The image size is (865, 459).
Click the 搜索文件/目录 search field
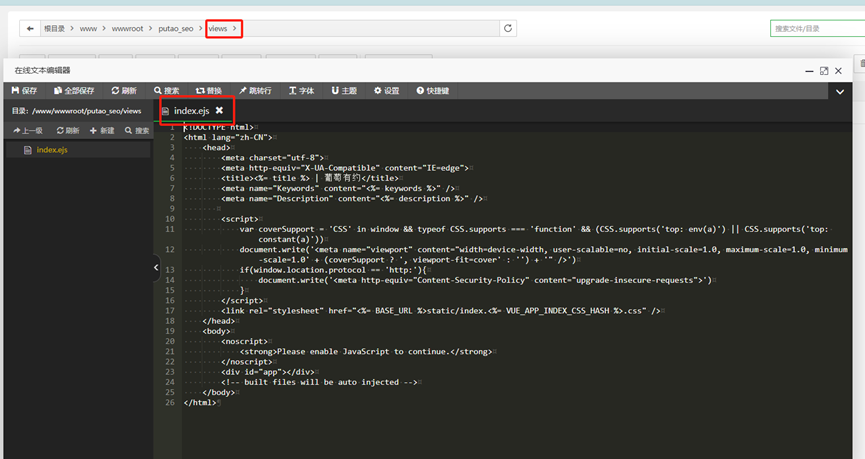818,29
